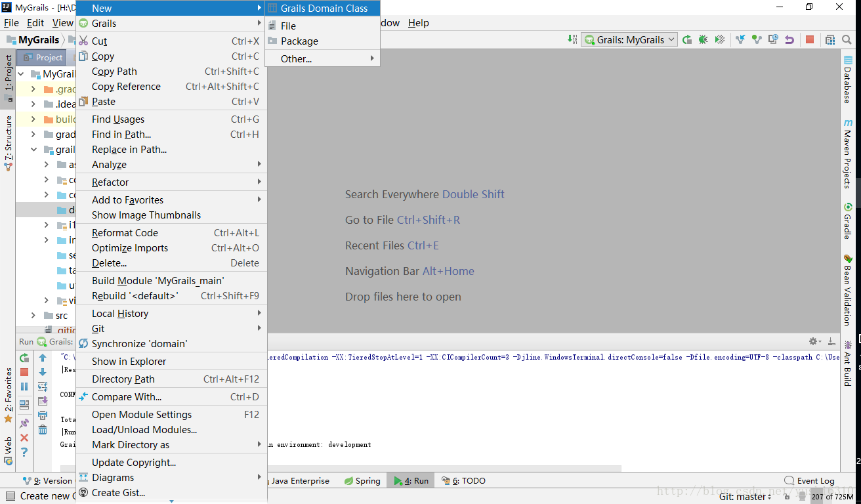Expand Other... submenu

pyautogui.click(x=322, y=58)
